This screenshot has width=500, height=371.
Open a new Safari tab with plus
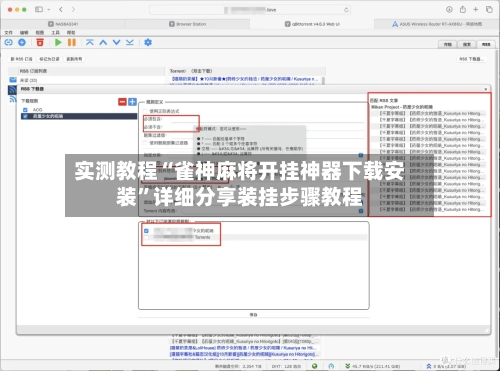click(476, 10)
